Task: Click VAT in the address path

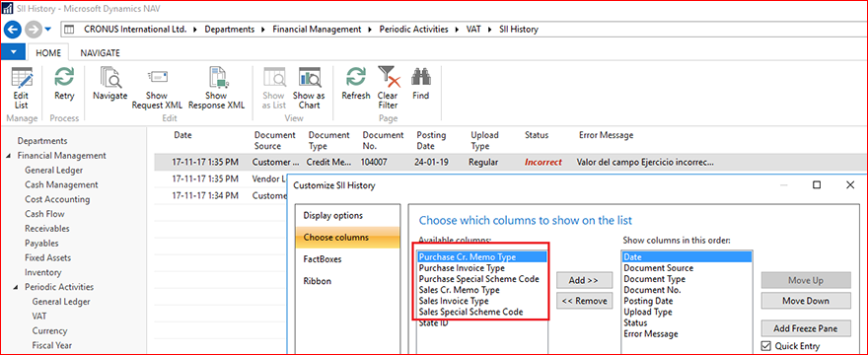Action: 473,30
